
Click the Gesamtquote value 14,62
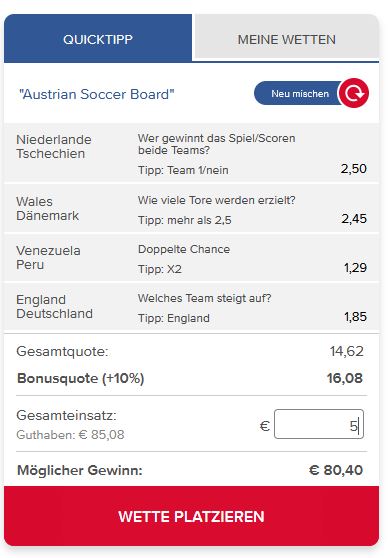346,351
